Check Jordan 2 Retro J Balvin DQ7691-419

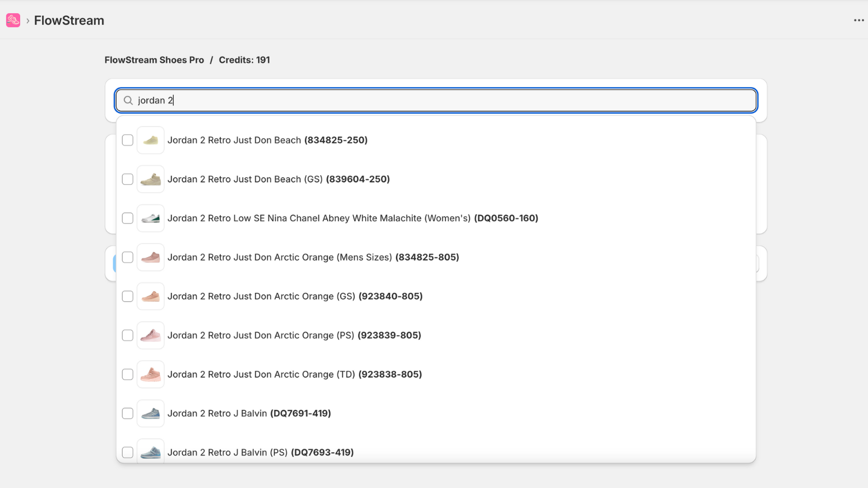coord(127,413)
